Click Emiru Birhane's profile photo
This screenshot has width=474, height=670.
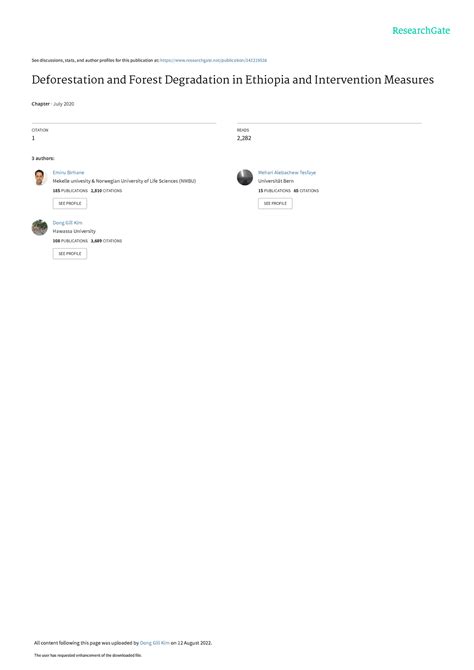point(39,177)
